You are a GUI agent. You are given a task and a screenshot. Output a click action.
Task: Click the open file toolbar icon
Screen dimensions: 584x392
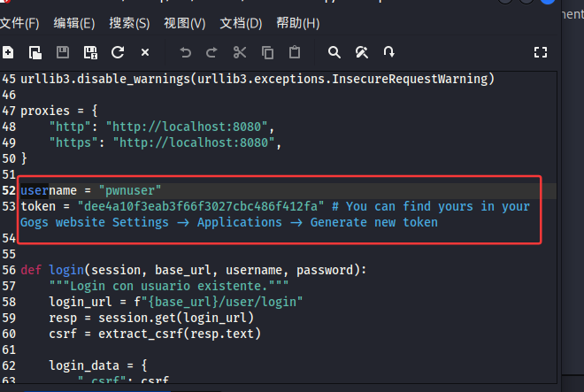click(x=35, y=52)
